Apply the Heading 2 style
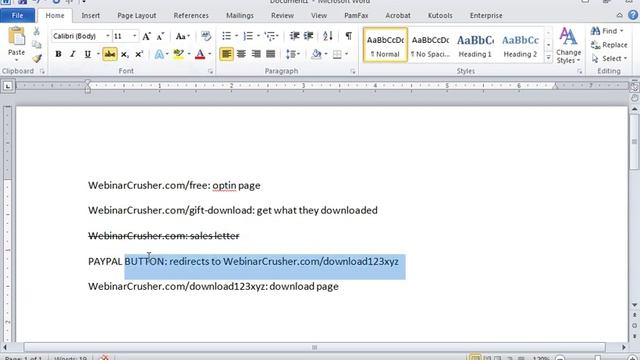Screen dimensions: 640x360 tap(520, 45)
